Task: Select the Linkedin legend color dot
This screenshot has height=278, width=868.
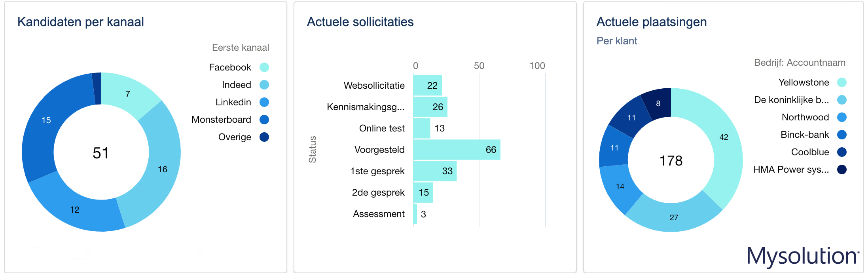Action: pyautogui.click(x=264, y=102)
